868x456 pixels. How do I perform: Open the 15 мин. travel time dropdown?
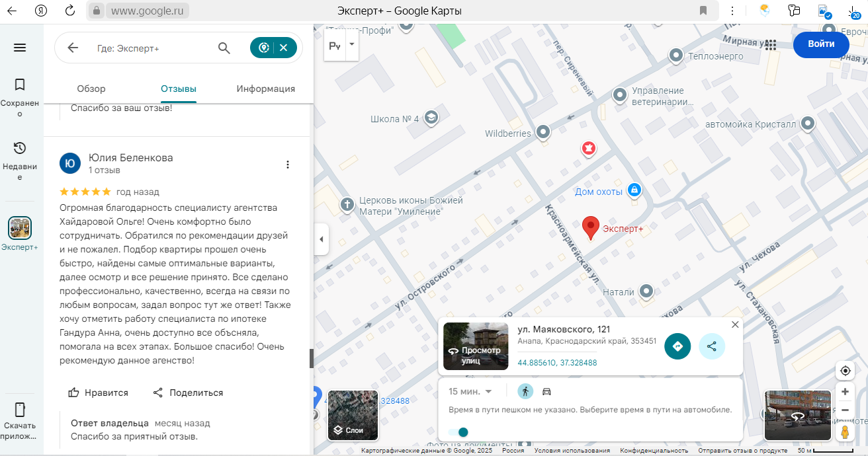pyautogui.click(x=470, y=391)
